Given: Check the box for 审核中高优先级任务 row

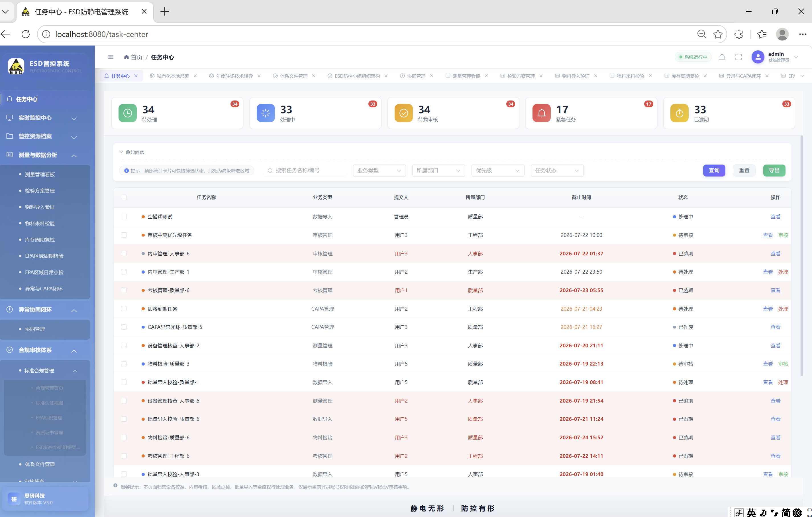Looking at the screenshot, I should 124,235.
